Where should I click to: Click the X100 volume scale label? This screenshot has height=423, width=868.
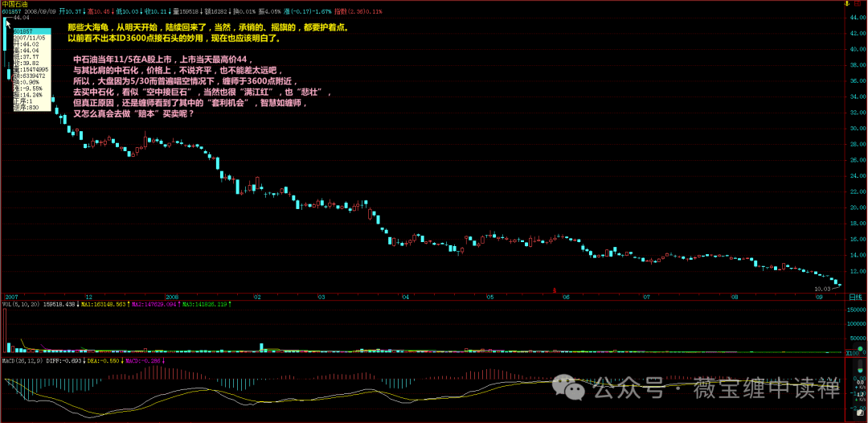(854, 353)
